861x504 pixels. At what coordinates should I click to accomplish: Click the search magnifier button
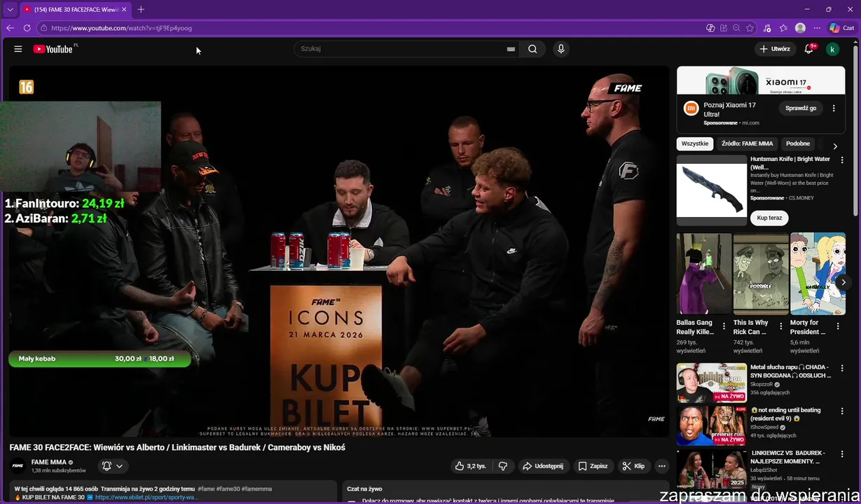click(532, 49)
